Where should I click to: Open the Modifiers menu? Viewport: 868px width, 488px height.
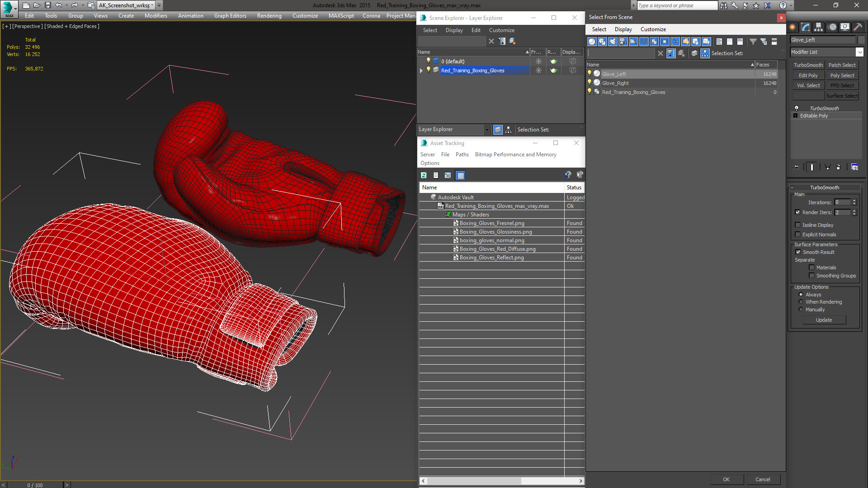click(x=156, y=16)
